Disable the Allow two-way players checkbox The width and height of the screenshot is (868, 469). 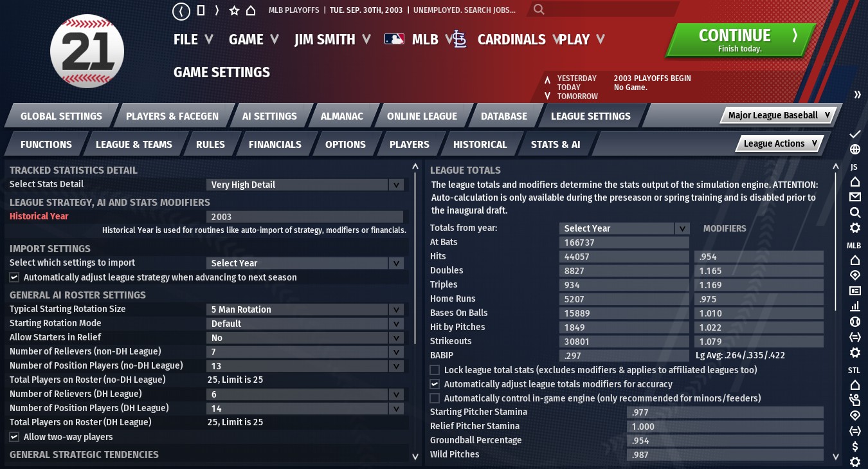(x=14, y=437)
